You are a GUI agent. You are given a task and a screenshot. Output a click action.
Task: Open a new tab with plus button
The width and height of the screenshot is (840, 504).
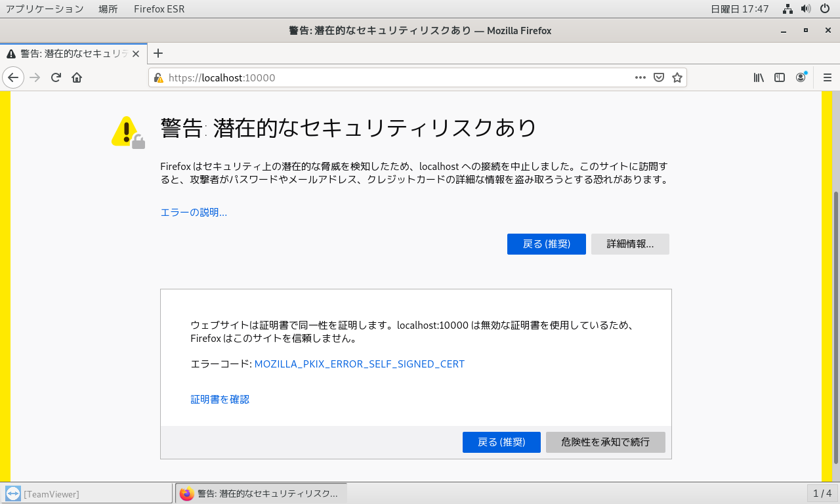[x=157, y=54]
